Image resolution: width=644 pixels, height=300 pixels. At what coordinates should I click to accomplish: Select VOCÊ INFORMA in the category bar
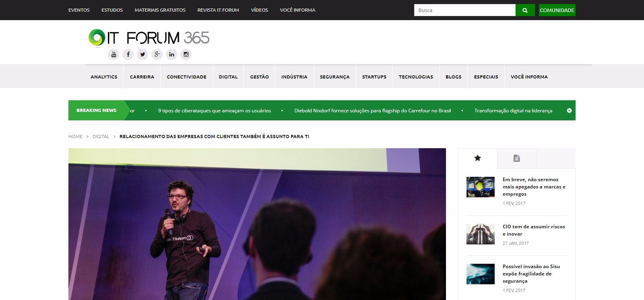[x=529, y=77]
